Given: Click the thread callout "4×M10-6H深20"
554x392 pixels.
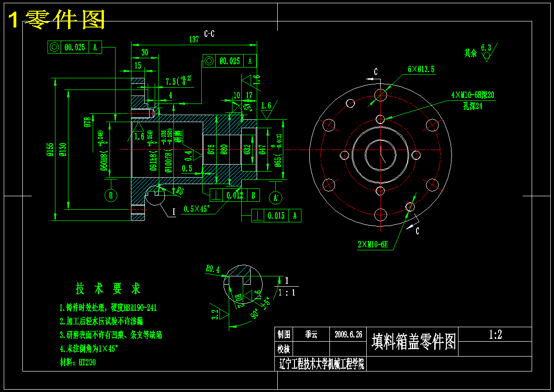Looking at the screenshot, I should point(472,95).
